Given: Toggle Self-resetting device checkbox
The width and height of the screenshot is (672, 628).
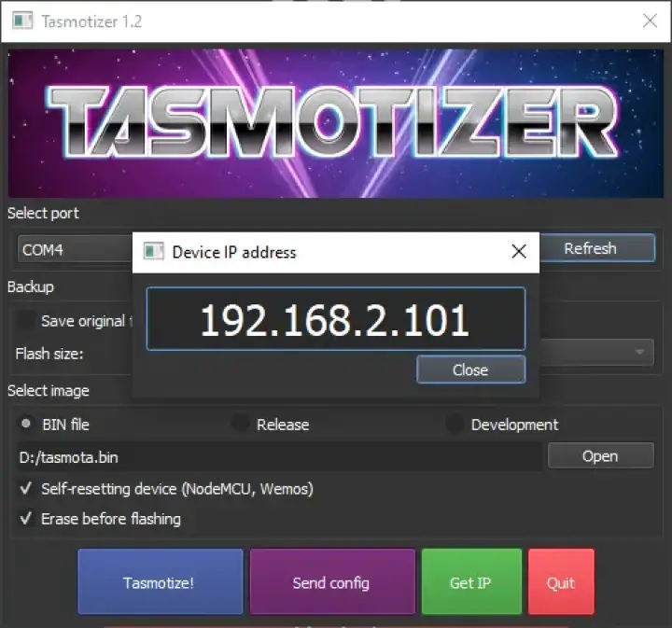Looking at the screenshot, I should pyautogui.click(x=26, y=488).
